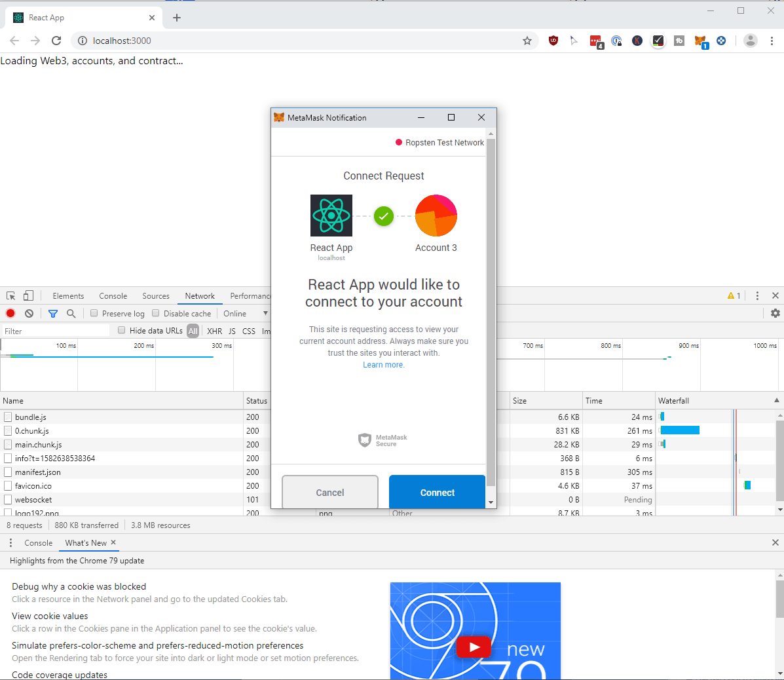Open network settings gear icon
The height and width of the screenshot is (680, 784).
coord(775,313)
